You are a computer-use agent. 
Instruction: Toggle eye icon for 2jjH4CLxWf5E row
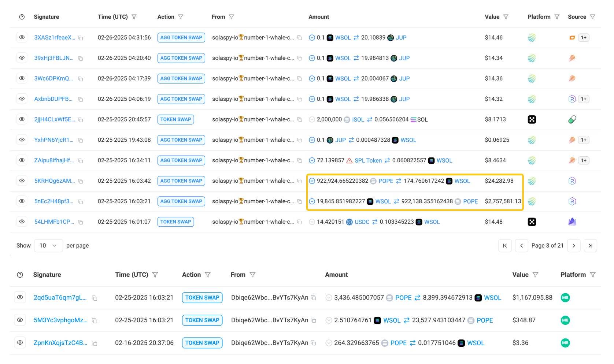(22, 119)
